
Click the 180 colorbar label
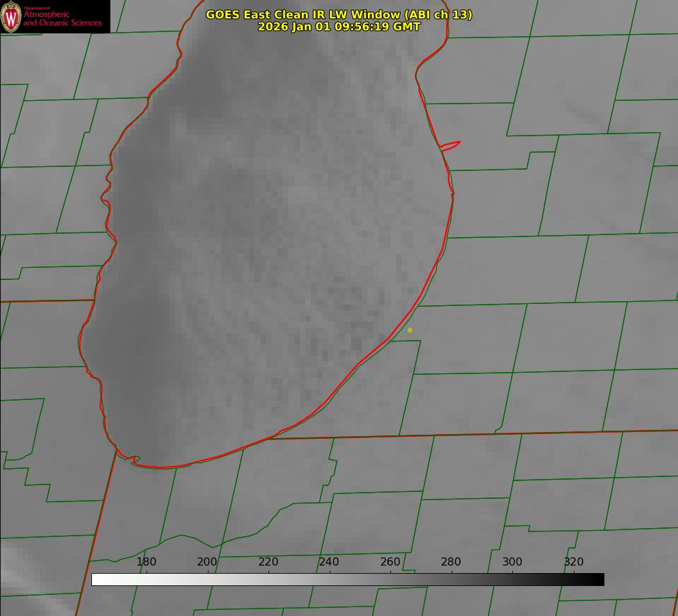[x=146, y=561]
